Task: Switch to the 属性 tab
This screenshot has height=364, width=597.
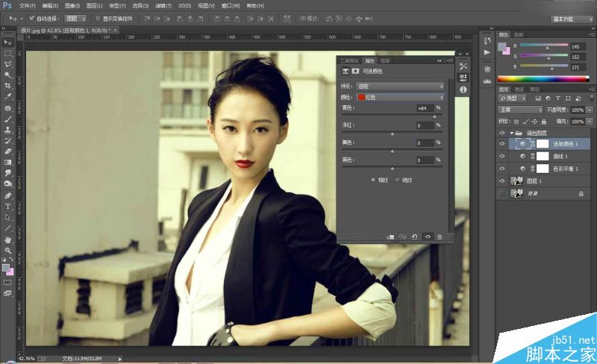Action: coord(369,61)
